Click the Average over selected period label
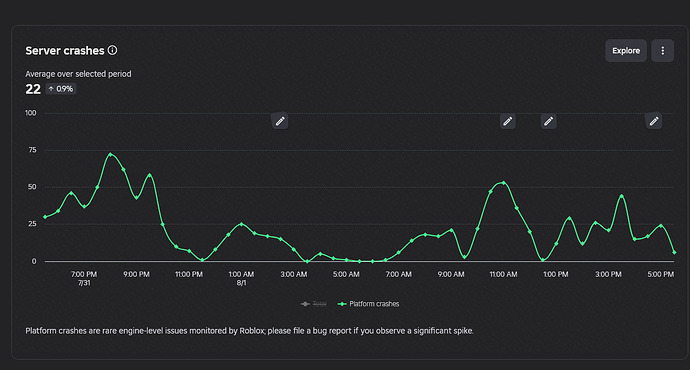Screen dimensions: 690x370 (78, 74)
